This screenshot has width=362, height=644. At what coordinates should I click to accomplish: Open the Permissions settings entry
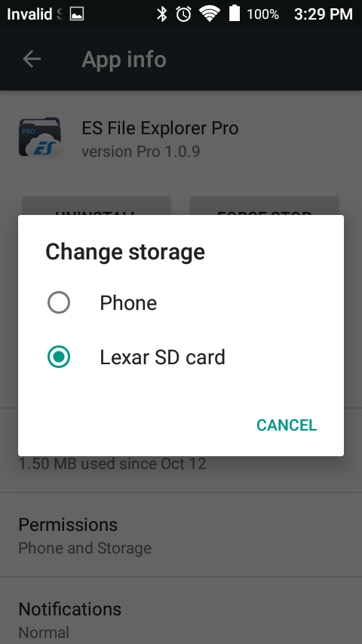[181, 535]
